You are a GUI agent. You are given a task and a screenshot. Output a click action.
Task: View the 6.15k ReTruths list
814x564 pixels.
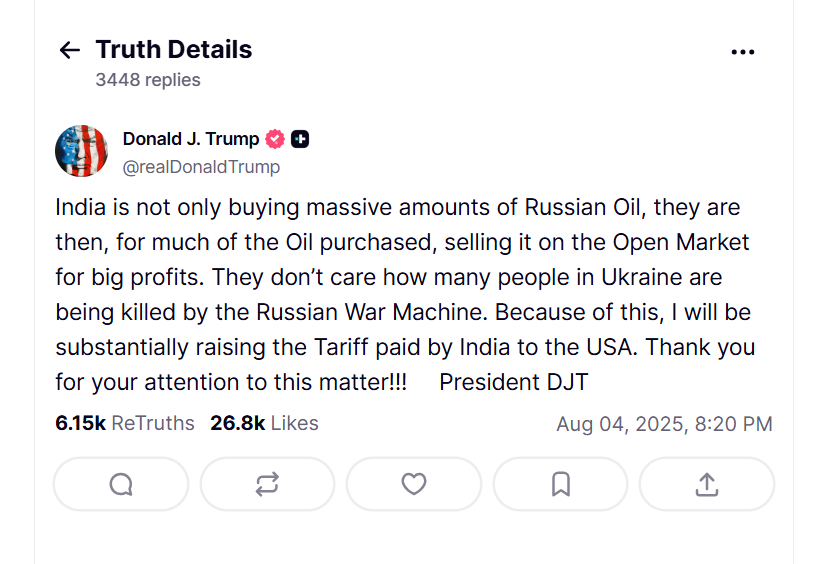pyautogui.click(x=125, y=423)
